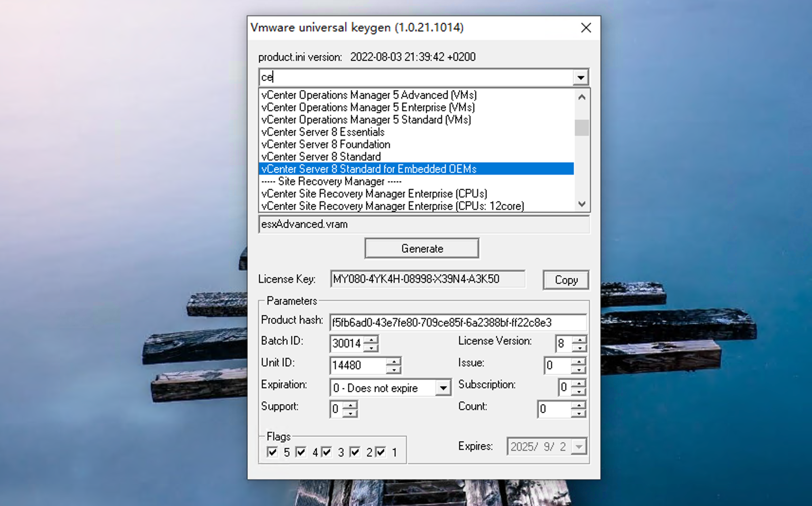Decrease Count with down spinner

(578, 413)
